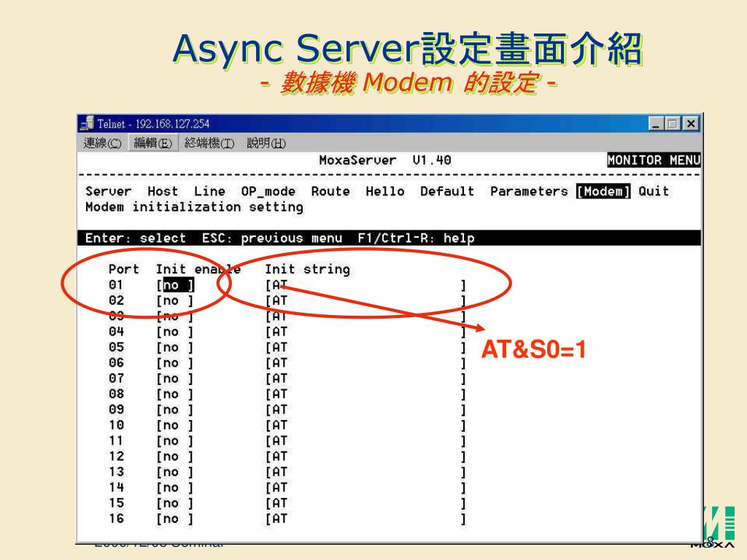Screen dimensions: 747x560
Task: Select Parameters in the terminal menu
Action: [x=529, y=192]
